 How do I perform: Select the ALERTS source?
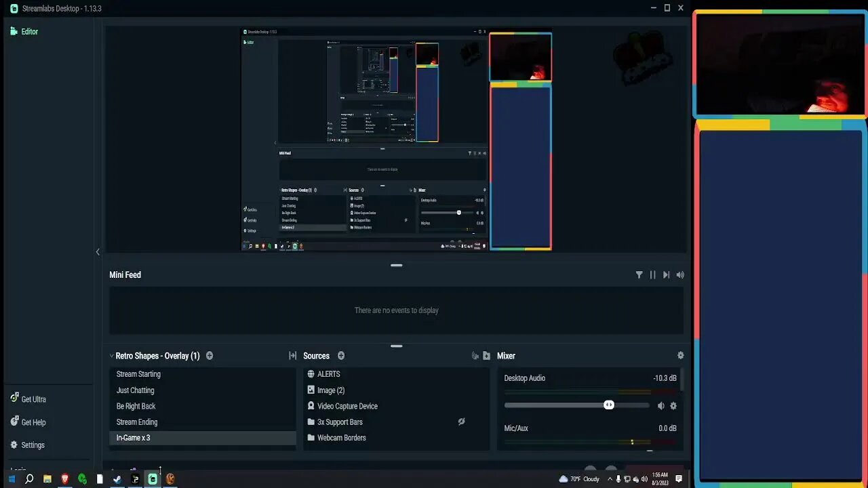[x=396, y=374]
